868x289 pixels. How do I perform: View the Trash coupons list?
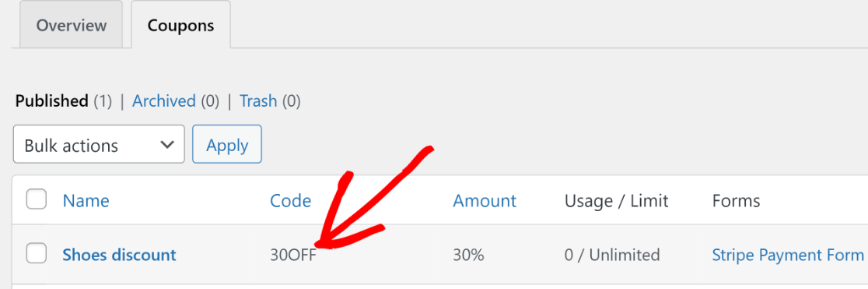[x=258, y=101]
